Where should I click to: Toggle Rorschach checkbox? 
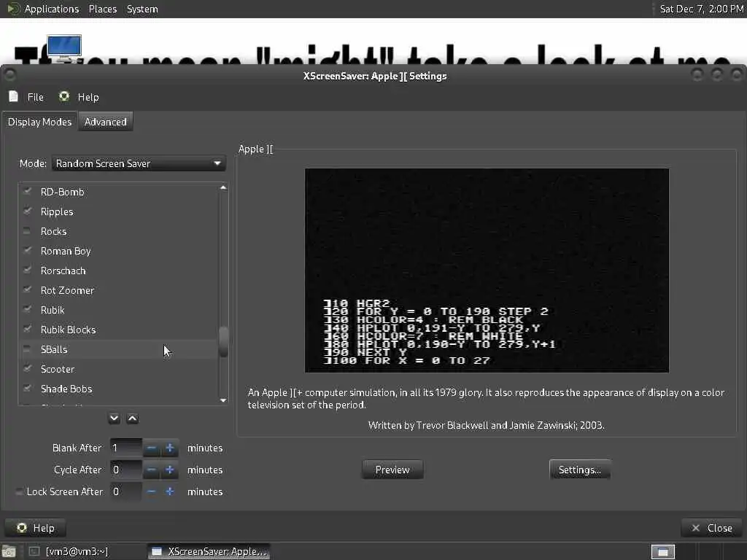tap(28, 270)
